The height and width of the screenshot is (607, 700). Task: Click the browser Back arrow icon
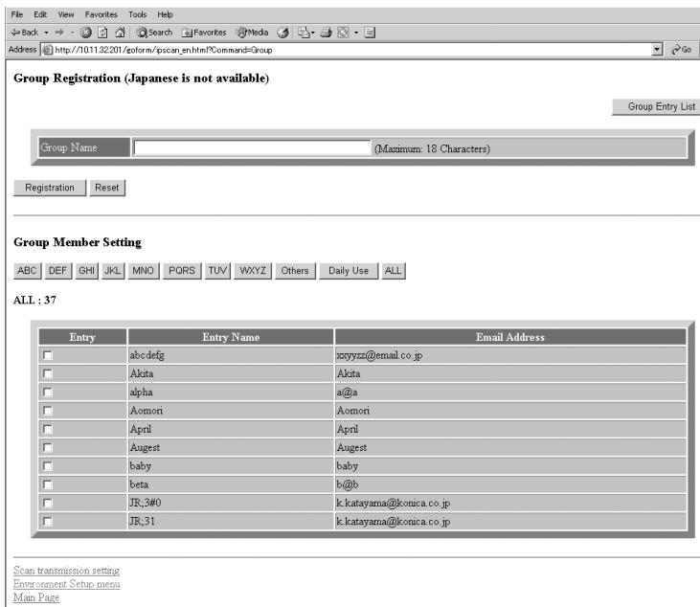[15, 33]
